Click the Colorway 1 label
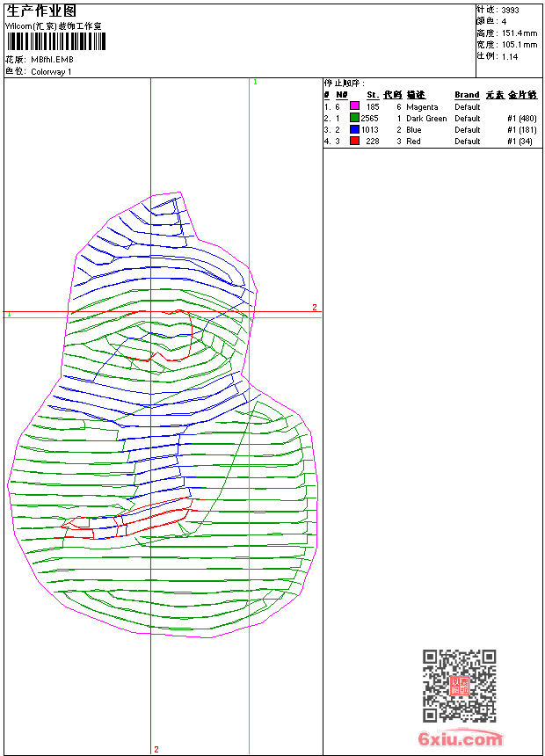Screen dimensions: 545x756 coord(51,71)
